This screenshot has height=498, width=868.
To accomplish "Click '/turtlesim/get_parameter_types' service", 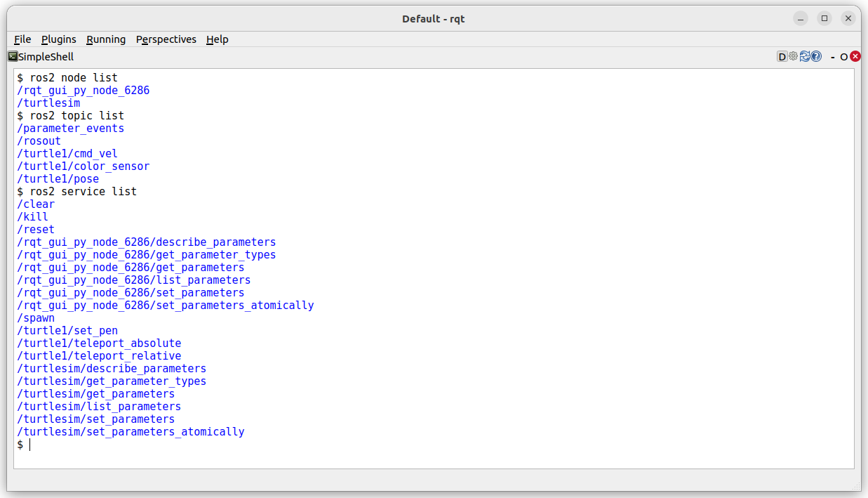I will [112, 381].
